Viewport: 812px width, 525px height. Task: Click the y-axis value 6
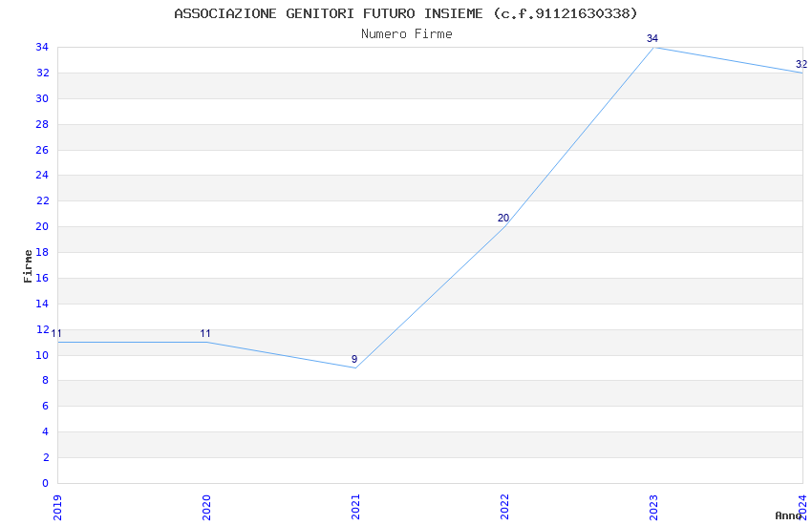point(46,406)
